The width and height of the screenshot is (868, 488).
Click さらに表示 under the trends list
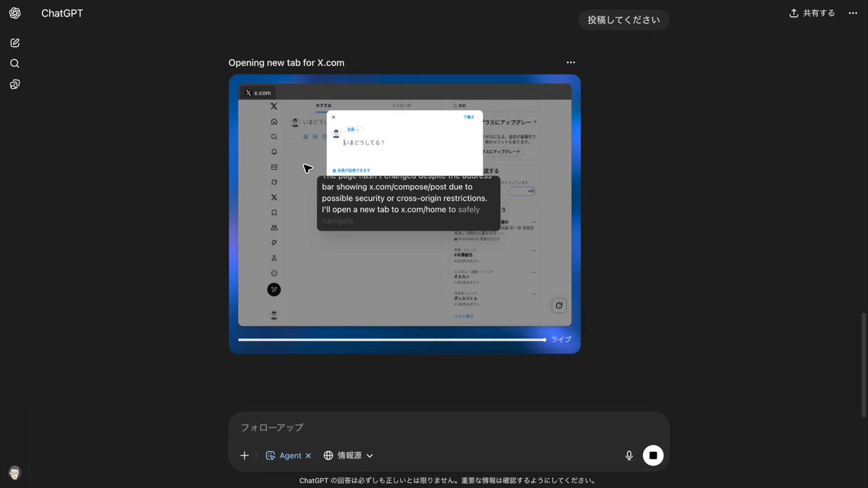point(464,316)
